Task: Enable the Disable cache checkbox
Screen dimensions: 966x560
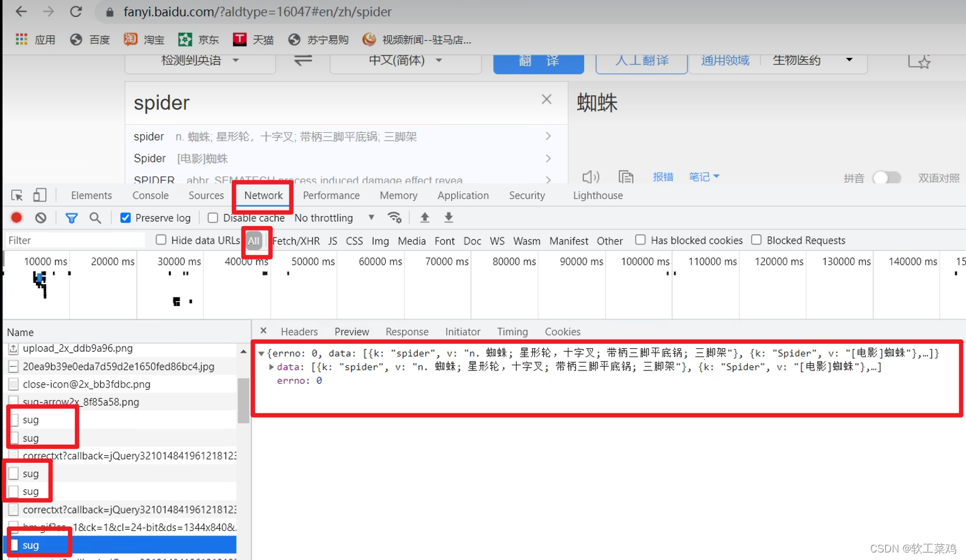Action: click(213, 218)
